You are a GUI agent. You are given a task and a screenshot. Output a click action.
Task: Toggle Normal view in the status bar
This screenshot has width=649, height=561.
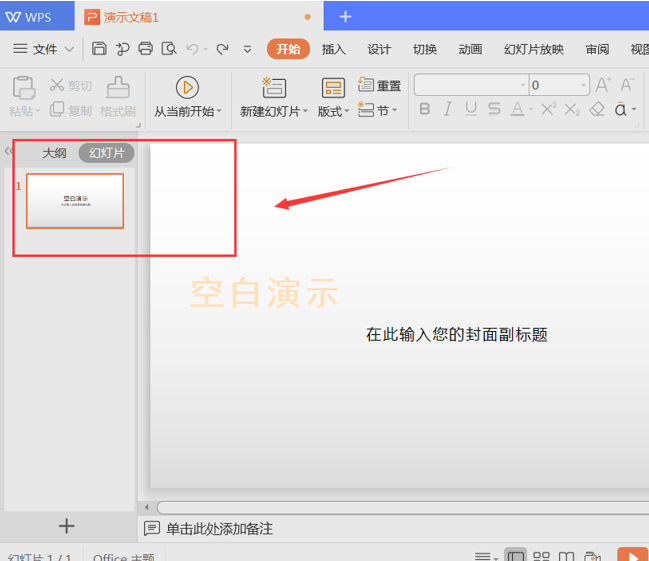pos(515,555)
